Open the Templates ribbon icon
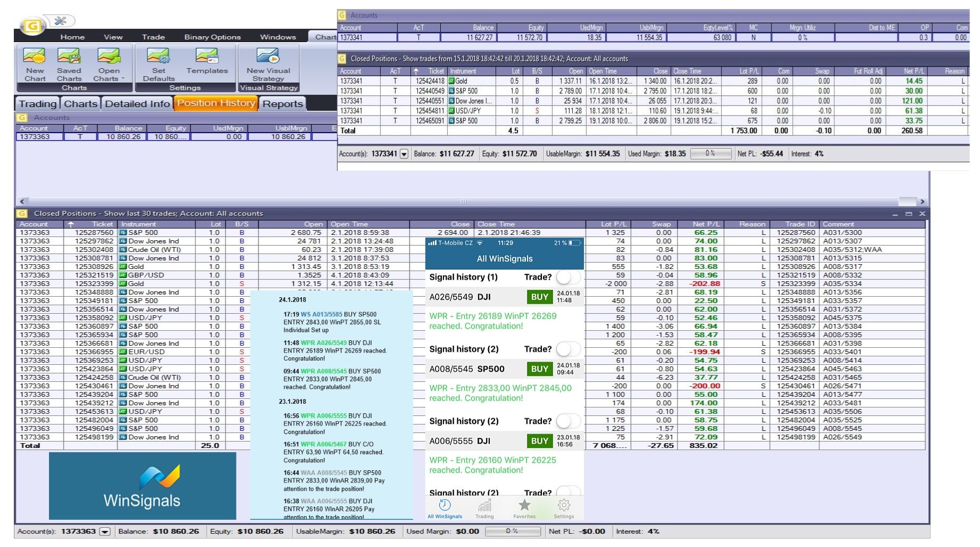The height and width of the screenshot is (547, 980). click(207, 56)
